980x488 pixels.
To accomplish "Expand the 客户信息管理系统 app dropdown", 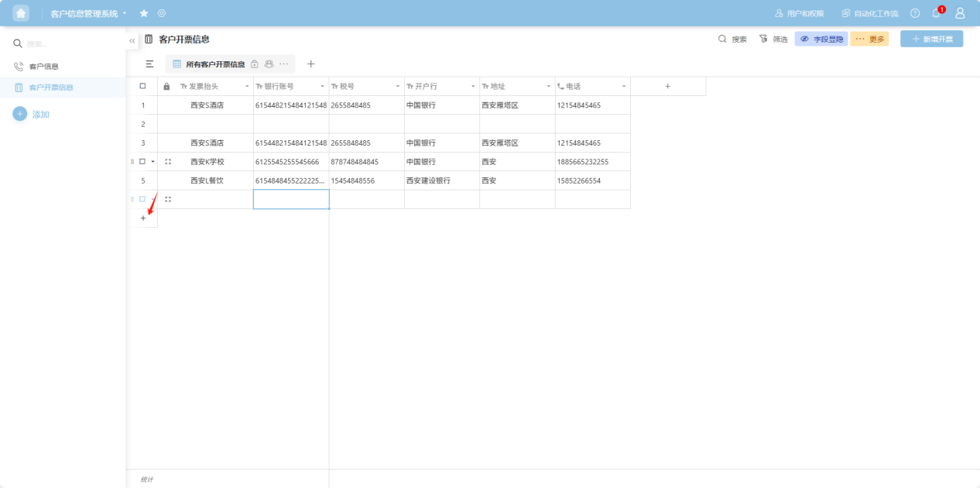I will point(125,13).
